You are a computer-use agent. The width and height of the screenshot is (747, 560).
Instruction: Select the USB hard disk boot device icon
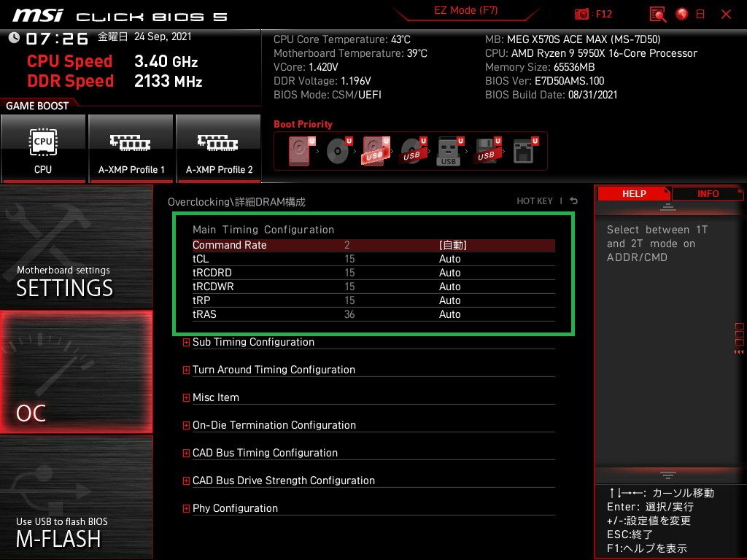pyautogui.click(x=376, y=151)
